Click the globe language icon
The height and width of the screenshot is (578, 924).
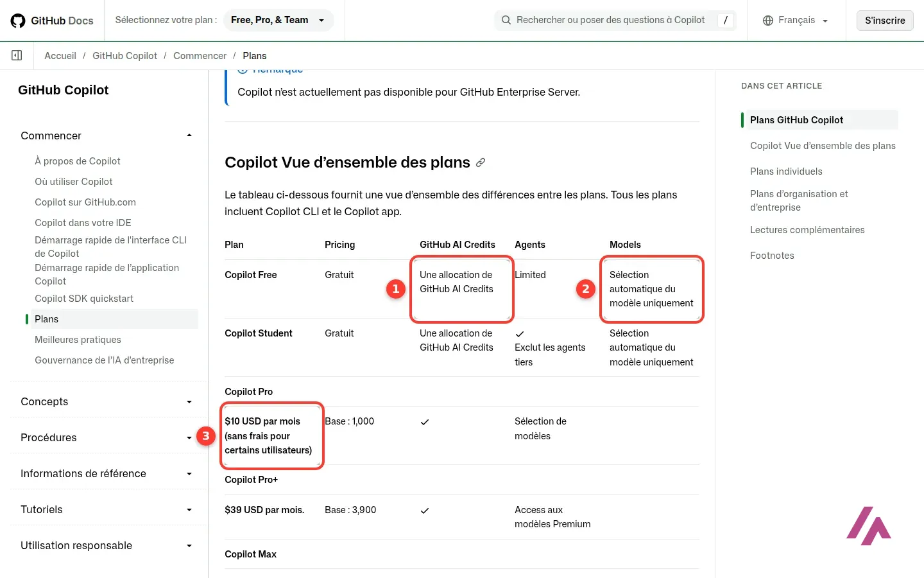[768, 21]
